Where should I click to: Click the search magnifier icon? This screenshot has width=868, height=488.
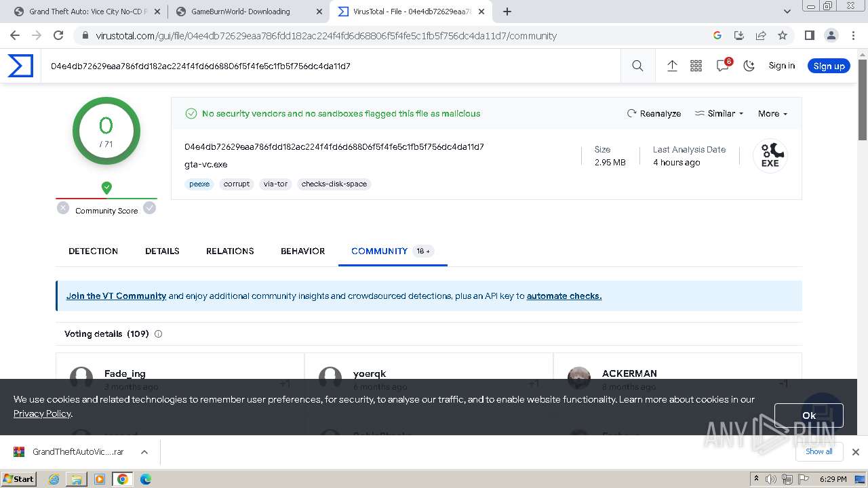(x=637, y=66)
